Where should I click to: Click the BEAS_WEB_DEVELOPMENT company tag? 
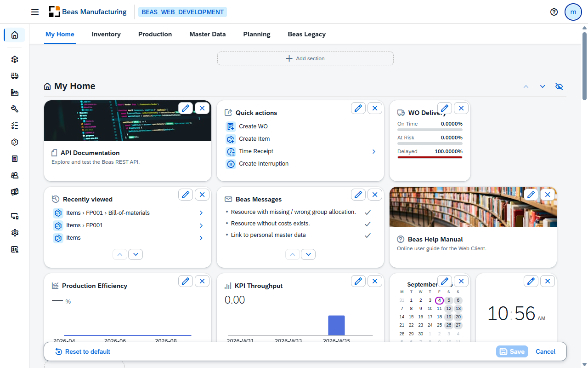tap(183, 12)
